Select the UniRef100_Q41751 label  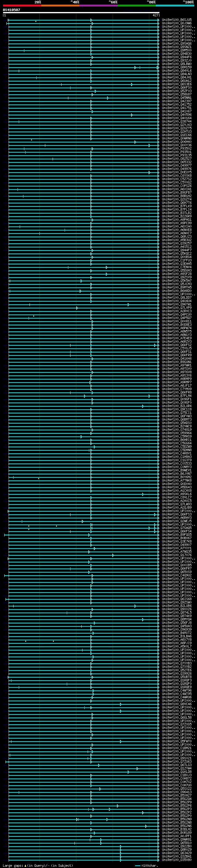pos(177,108)
